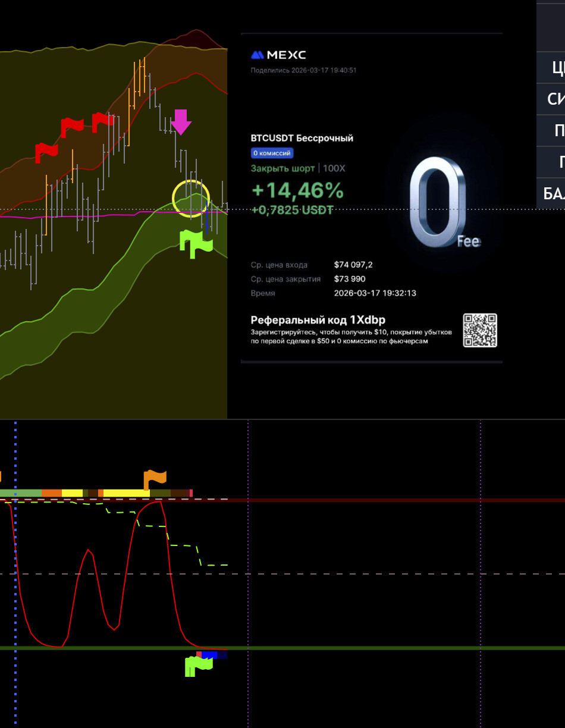Viewport: 565px width, 728px height.
Task: Click the blue dotted vertical line marker
Action: click(15, 571)
